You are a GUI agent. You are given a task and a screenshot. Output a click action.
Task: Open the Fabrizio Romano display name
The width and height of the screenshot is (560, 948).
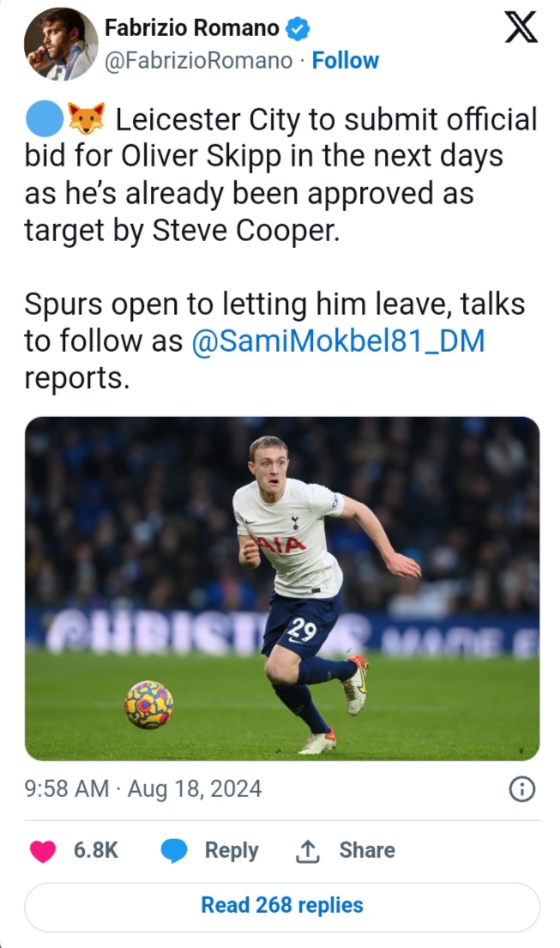pos(191,28)
